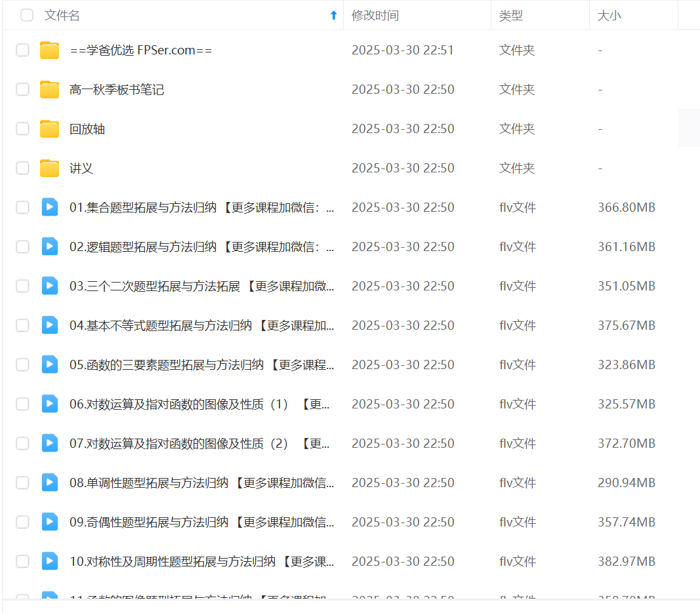Click flv文件 type in 09.奇偶性 row
This screenshot has width=700, height=613.
tap(518, 522)
